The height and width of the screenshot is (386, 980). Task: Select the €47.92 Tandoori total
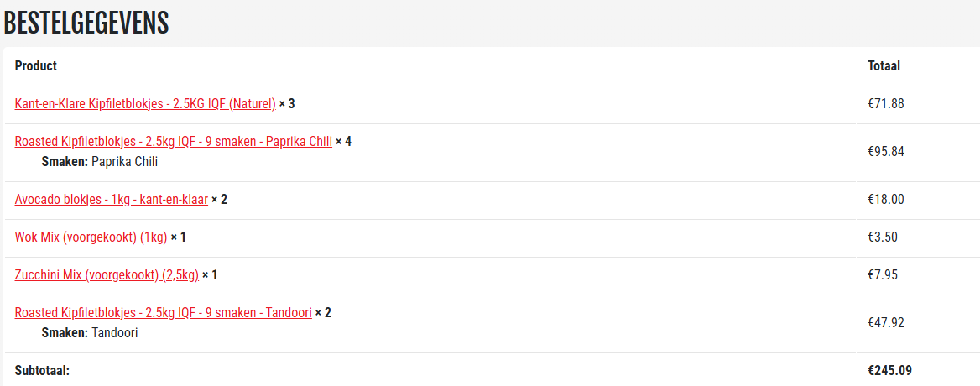[885, 322]
